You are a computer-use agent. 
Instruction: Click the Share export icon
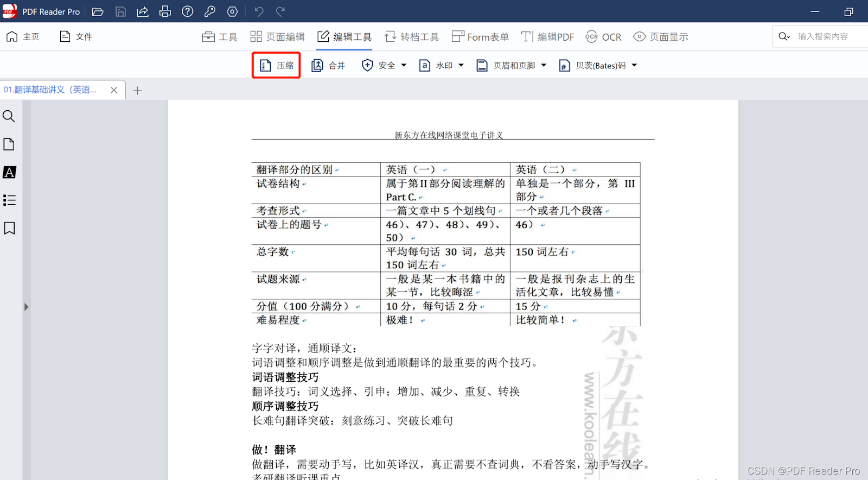pos(143,11)
